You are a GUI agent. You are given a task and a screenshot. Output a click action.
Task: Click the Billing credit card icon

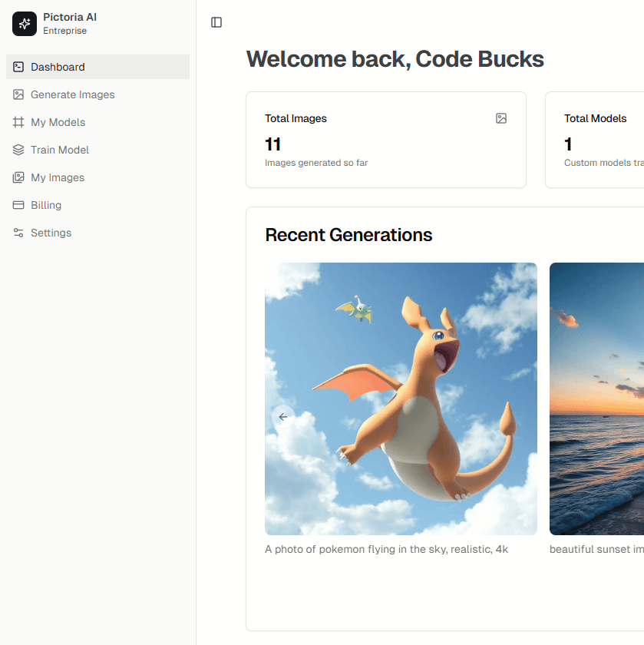point(18,205)
